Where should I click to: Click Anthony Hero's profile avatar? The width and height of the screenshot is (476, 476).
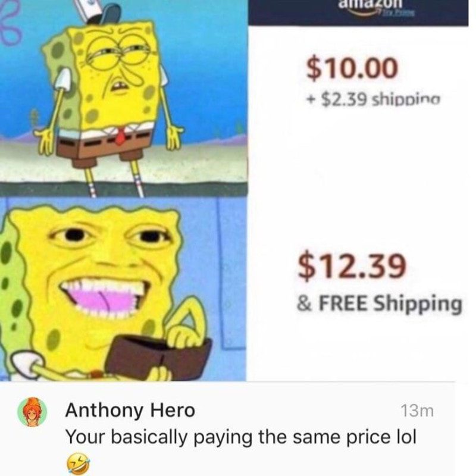[32, 412]
